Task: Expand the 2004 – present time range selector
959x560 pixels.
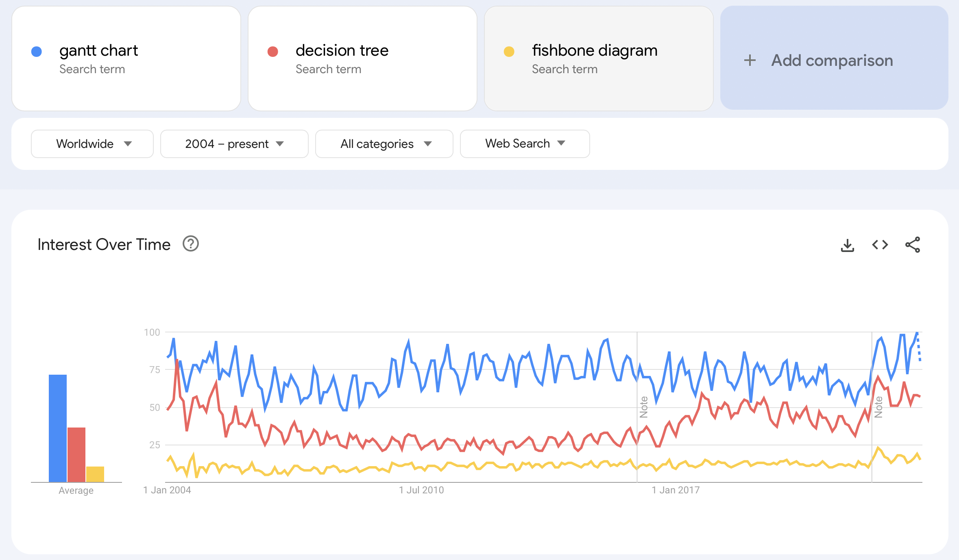Action: (234, 143)
